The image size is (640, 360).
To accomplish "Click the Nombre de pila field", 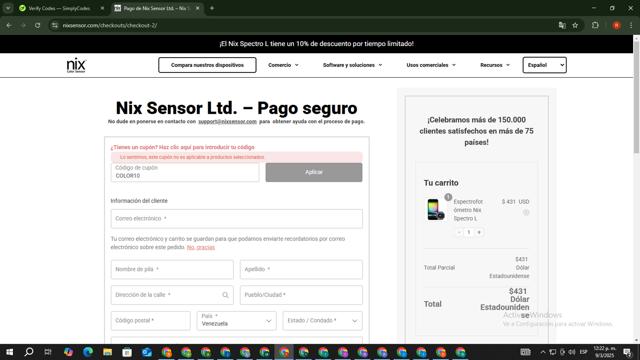I will click(x=172, y=269).
